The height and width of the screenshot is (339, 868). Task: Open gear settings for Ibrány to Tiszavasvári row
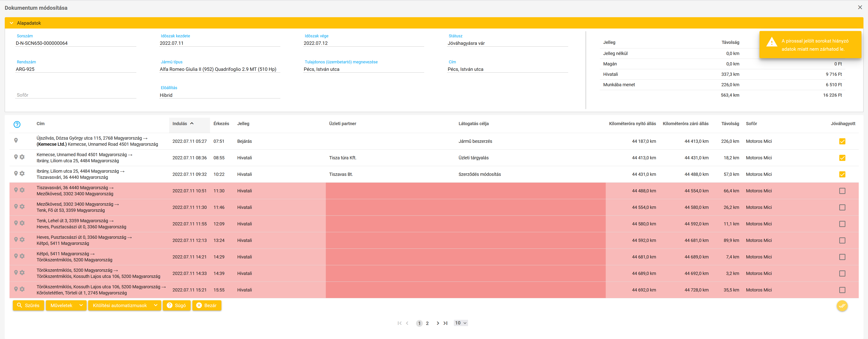tap(22, 173)
